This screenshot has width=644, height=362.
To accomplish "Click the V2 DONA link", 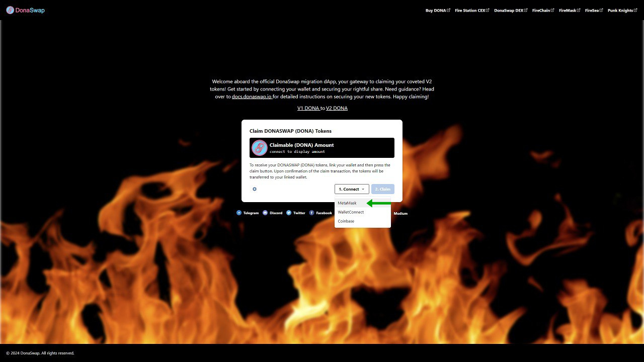I will [x=337, y=108].
